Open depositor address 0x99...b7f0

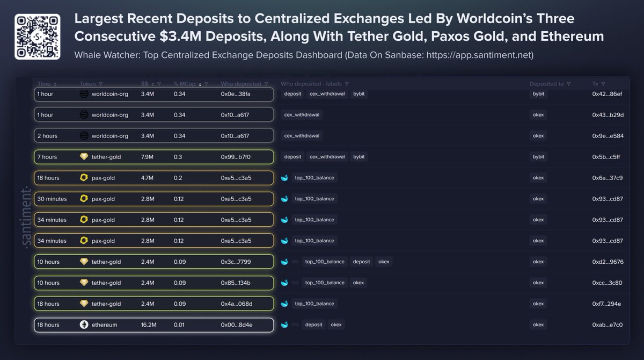click(236, 157)
